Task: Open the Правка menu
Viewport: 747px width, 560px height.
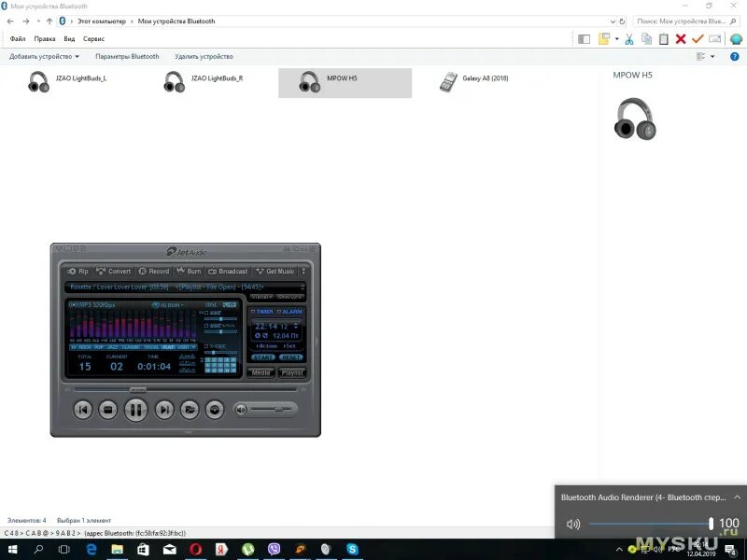Action: (44, 39)
